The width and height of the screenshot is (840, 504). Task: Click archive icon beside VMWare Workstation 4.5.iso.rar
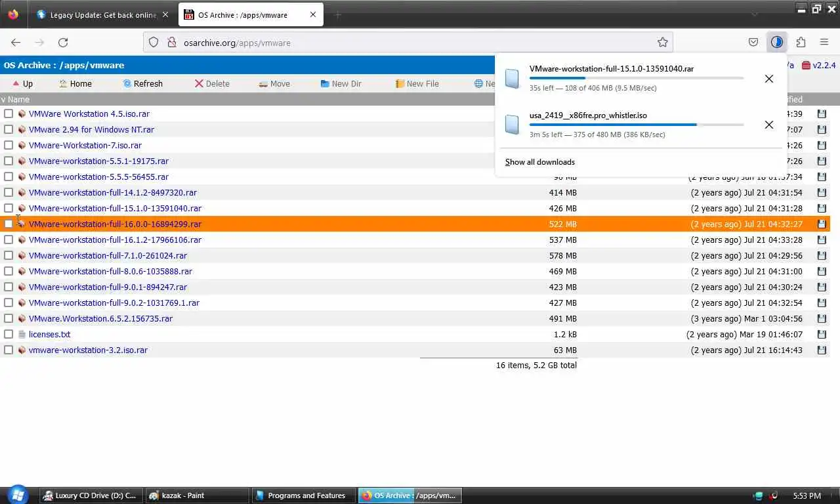22,114
